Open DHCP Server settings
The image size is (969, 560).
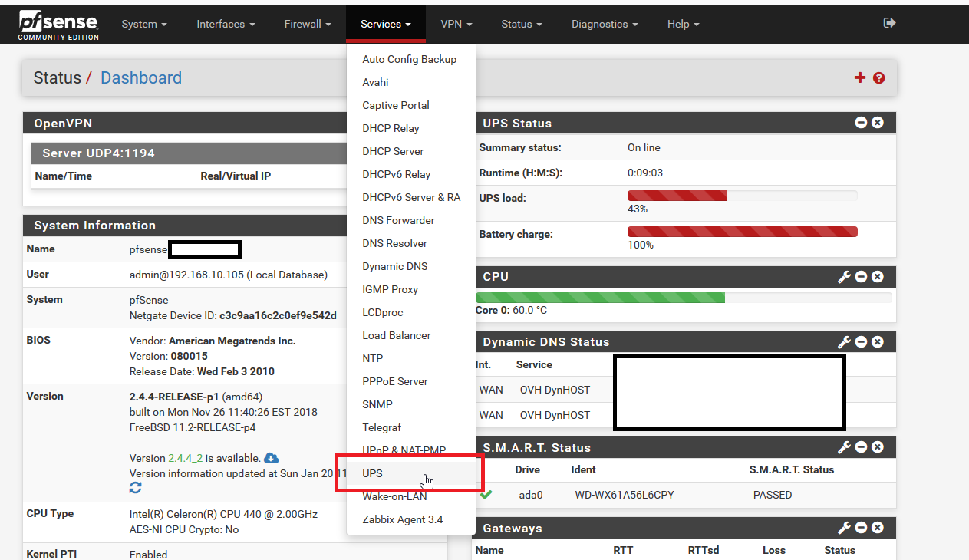[x=411, y=151]
